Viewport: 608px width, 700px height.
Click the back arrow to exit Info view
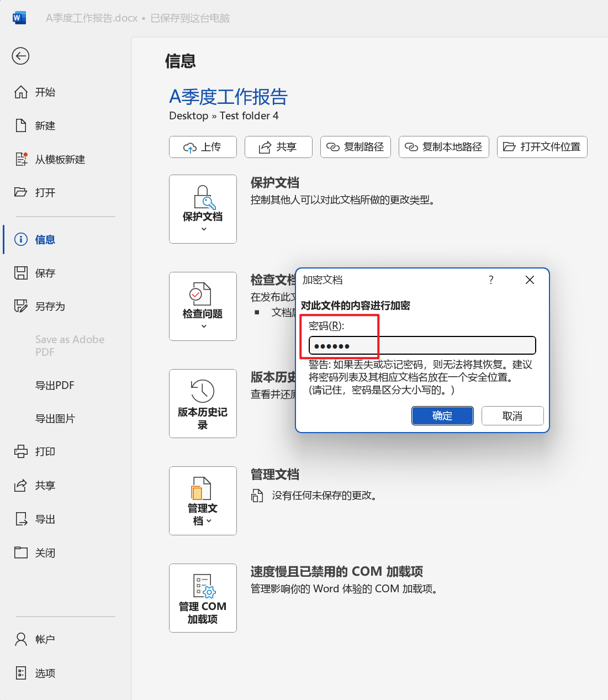20,56
